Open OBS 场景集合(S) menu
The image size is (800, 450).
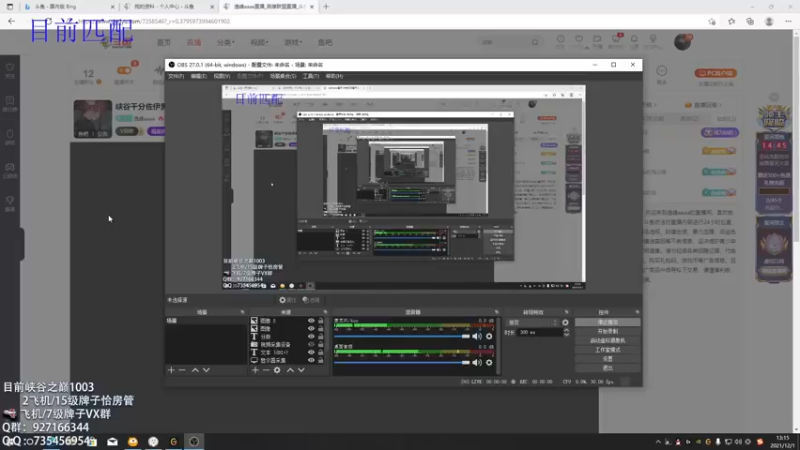pos(283,76)
